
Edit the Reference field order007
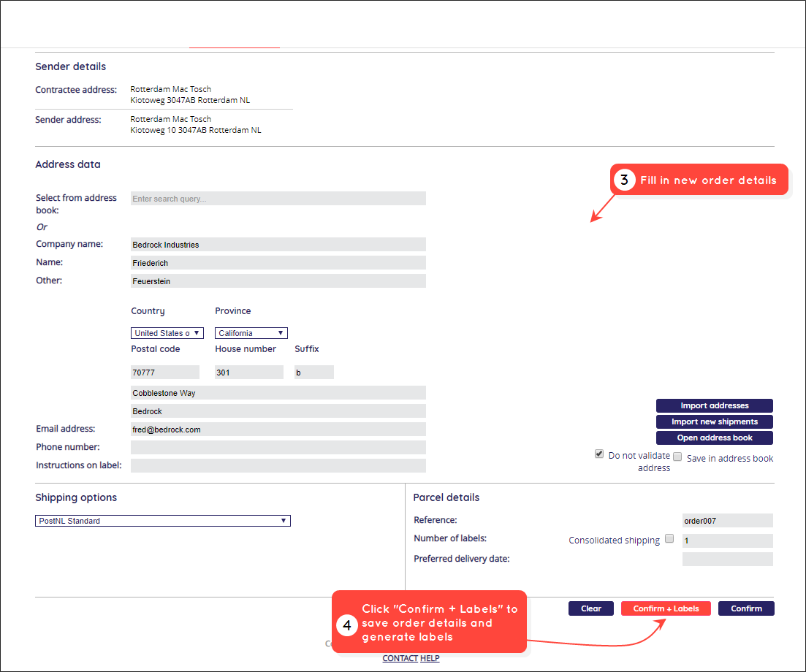[x=727, y=521]
